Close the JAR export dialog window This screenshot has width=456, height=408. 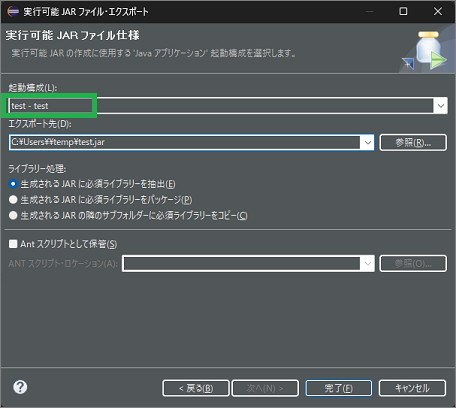[438, 11]
